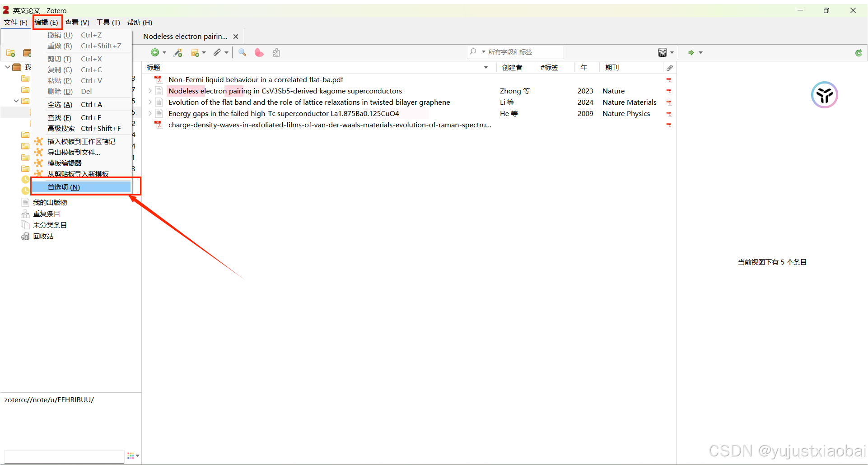Click the green plus new item icon
Screen dimensions: 868x465
pyautogui.click(x=155, y=53)
